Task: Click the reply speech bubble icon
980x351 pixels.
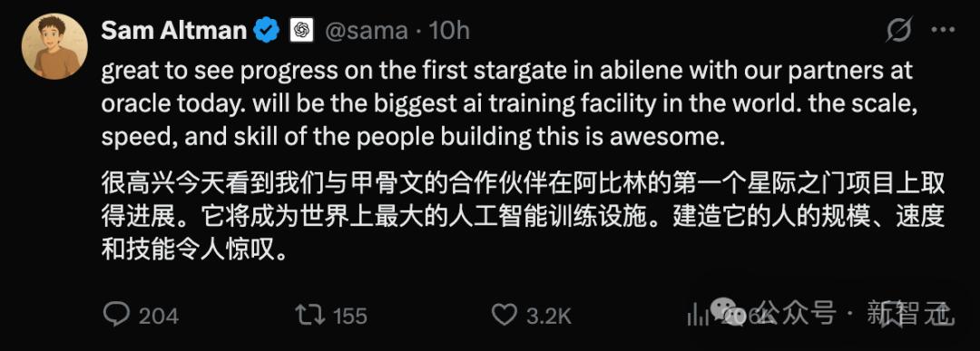Action: click(x=116, y=315)
